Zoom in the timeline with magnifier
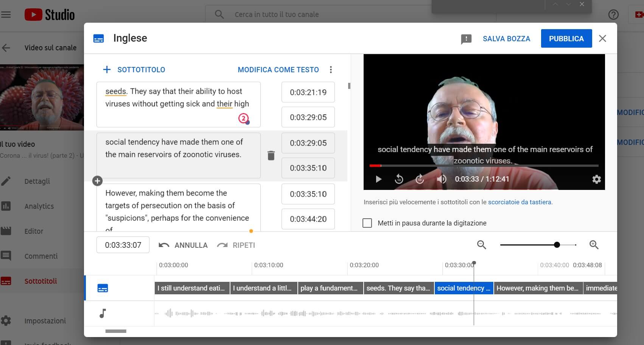This screenshot has height=345, width=644. coord(594,245)
